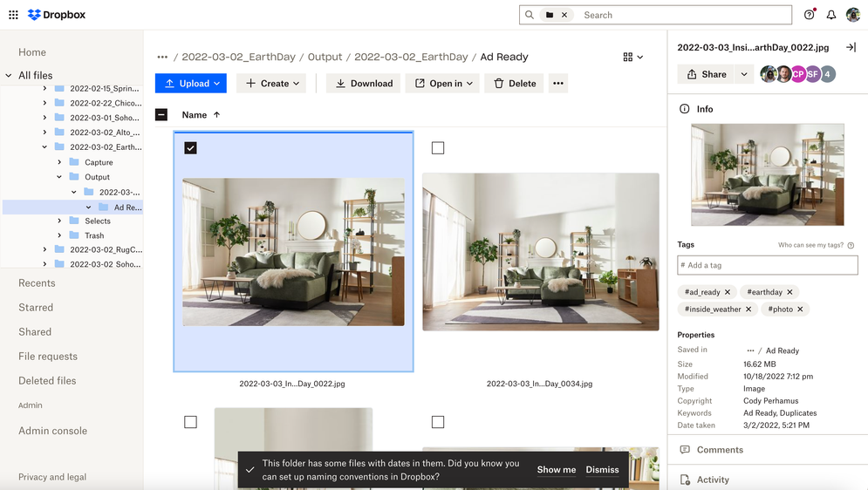Image resolution: width=868 pixels, height=490 pixels.
Task: Remove the #earthday tag
Action: point(790,292)
